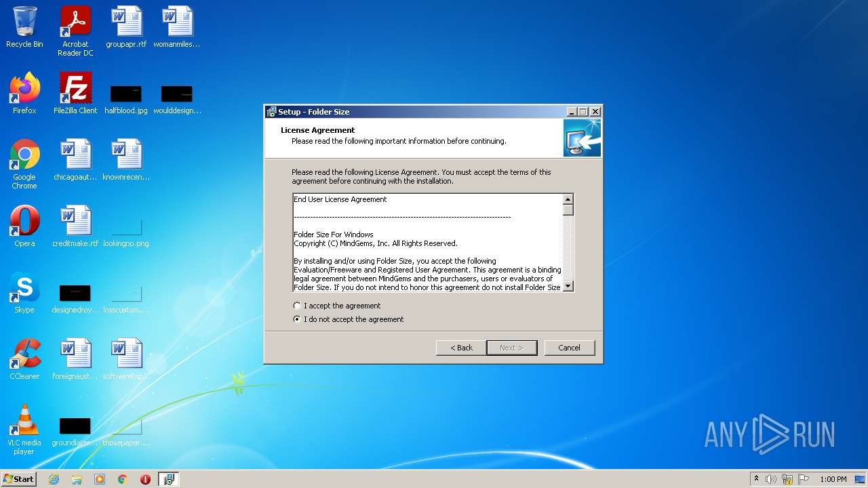Select the foreignaust document icon

coord(75,359)
